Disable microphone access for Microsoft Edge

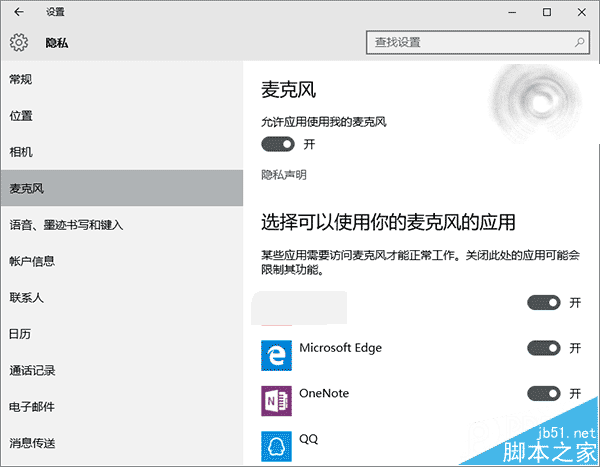pos(544,348)
